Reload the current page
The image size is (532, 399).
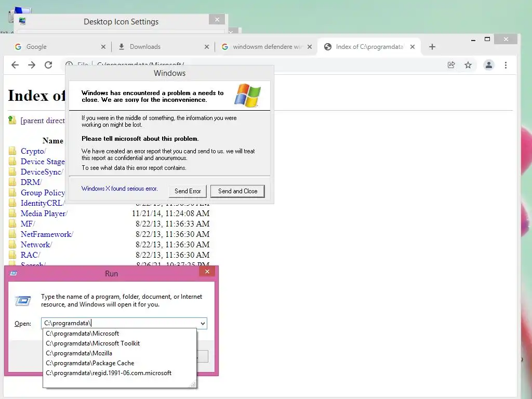tap(48, 65)
